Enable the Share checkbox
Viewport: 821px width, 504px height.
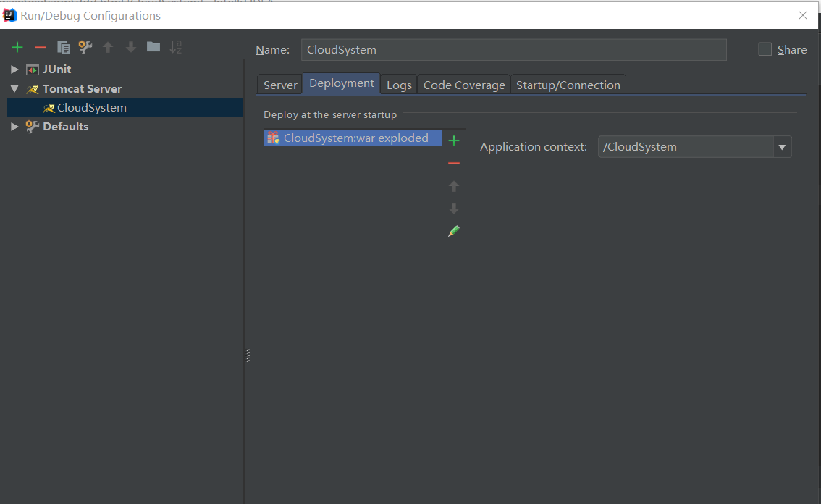click(765, 49)
